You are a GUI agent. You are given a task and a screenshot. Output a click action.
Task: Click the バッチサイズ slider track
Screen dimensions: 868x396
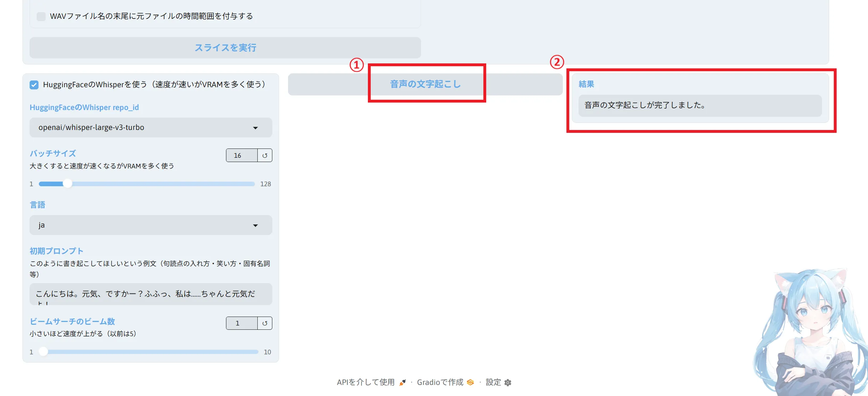click(x=160, y=184)
